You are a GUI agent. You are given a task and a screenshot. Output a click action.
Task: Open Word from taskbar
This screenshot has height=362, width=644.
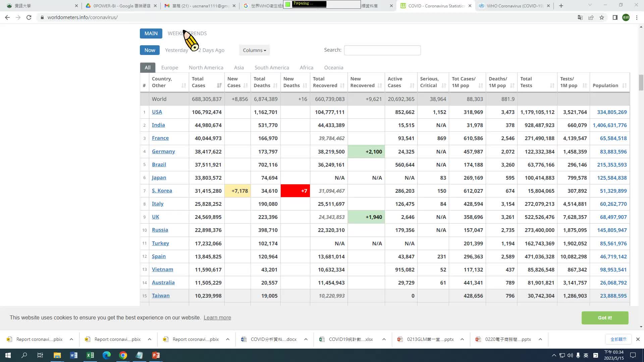pyautogui.click(x=73, y=355)
